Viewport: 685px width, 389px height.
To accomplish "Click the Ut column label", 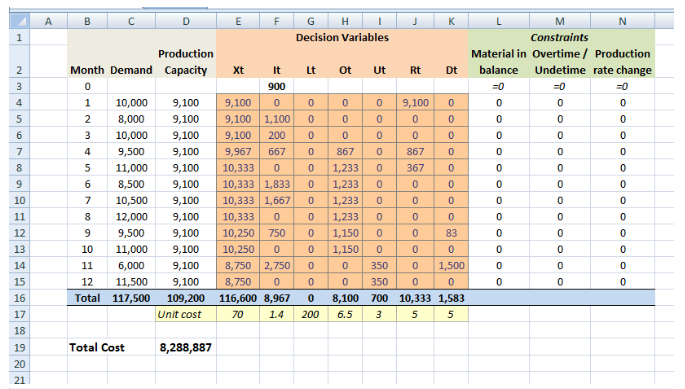I will click(x=379, y=70).
